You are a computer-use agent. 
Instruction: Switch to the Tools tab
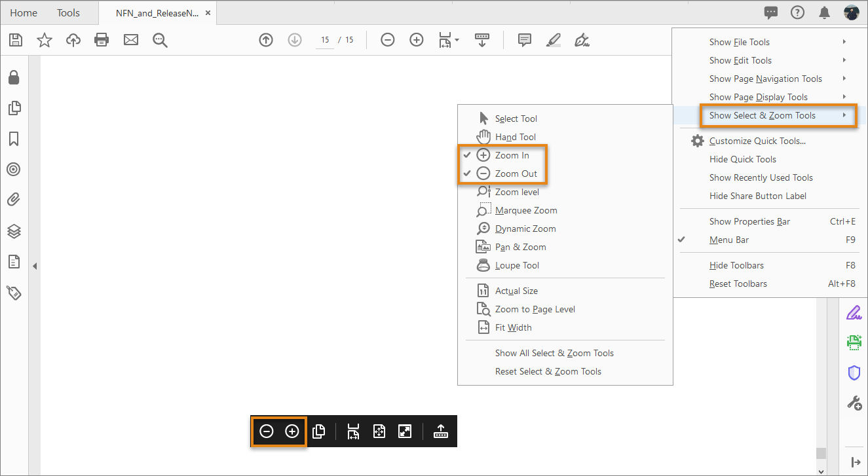coord(68,12)
